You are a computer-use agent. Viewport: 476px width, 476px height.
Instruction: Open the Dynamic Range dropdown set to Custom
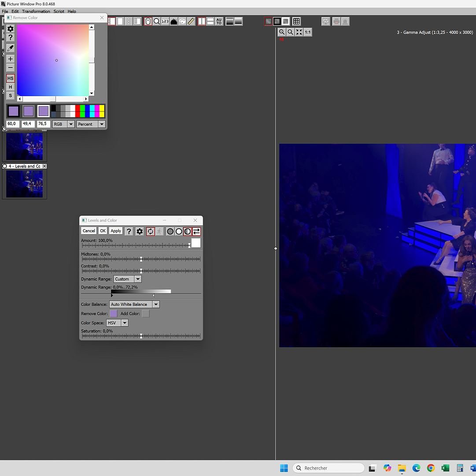[x=137, y=279]
